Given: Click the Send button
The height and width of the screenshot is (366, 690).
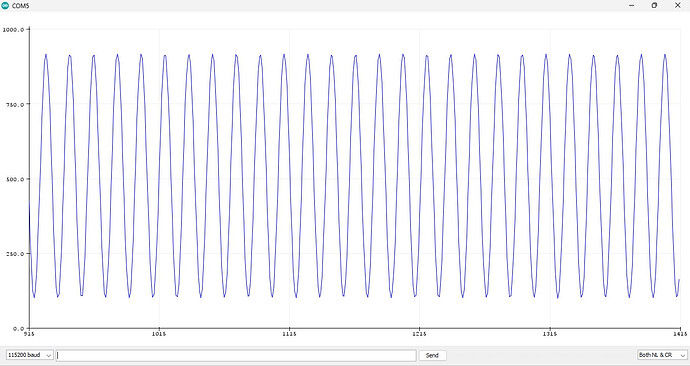Looking at the screenshot, I should coord(432,355).
